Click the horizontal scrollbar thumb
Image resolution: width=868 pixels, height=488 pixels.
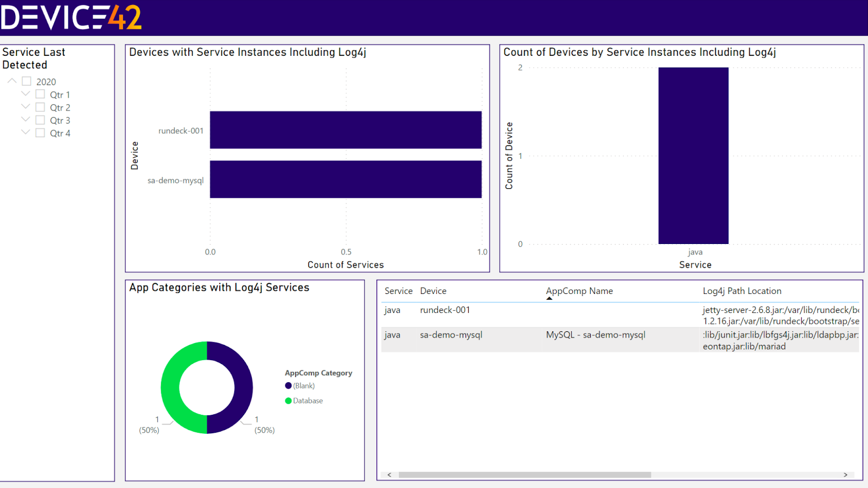point(525,475)
